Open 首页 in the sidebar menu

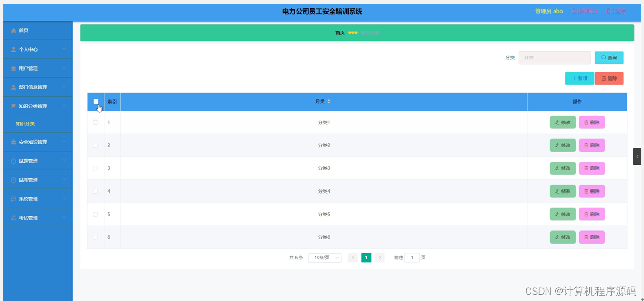[37, 31]
